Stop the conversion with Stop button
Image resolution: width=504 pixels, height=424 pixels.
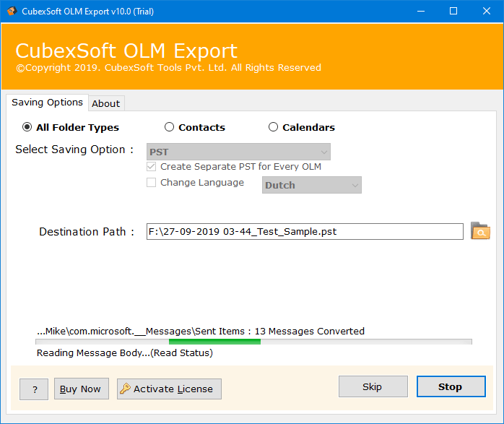click(x=450, y=386)
